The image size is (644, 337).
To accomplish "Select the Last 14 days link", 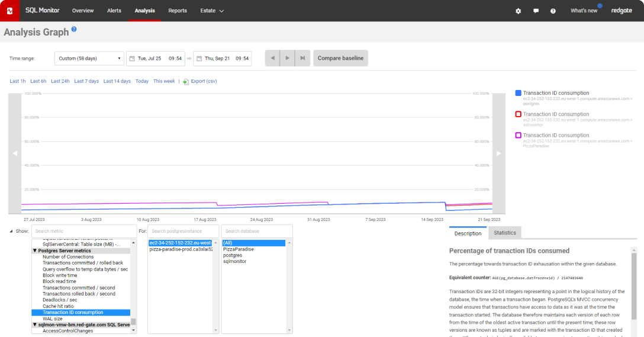I will [117, 81].
